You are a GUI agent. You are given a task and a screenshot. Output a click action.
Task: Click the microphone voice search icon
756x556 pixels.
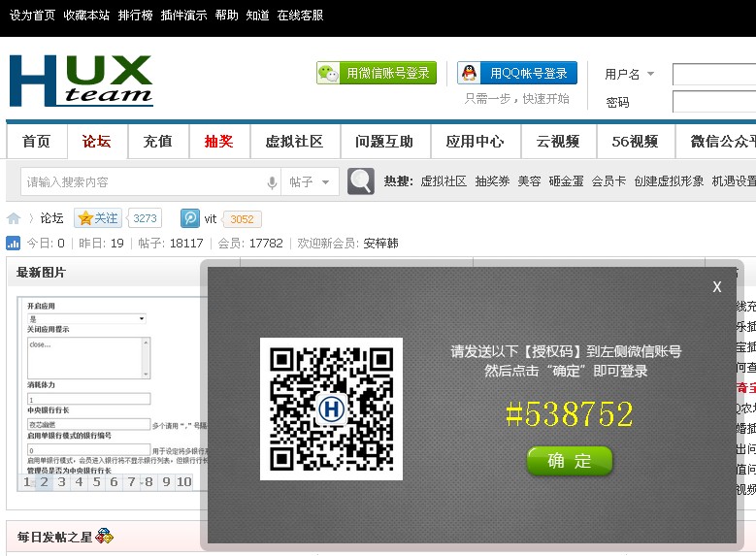[x=272, y=182]
